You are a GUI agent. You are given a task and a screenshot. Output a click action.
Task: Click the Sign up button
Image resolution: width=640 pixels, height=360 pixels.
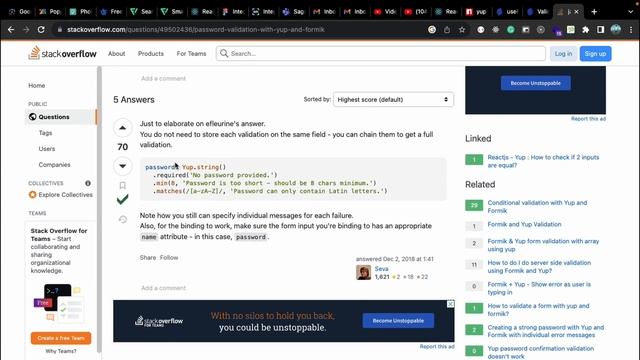coord(595,53)
